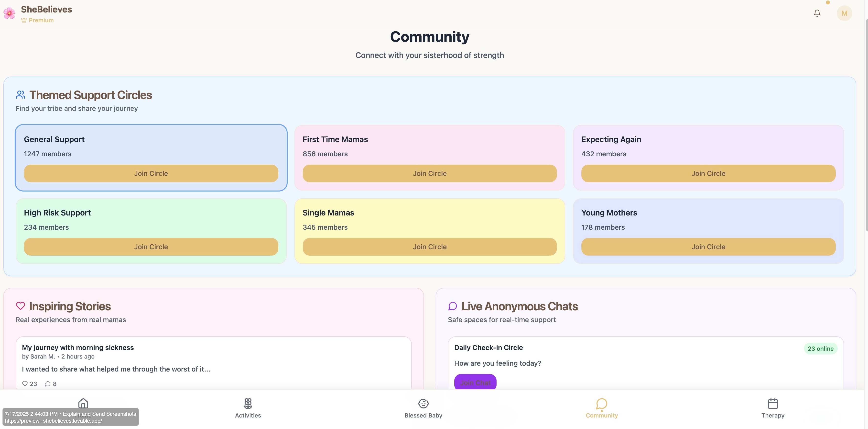Viewport: 868px width, 429px height.
Task: Click the Themed Support Circles people icon
Action: (x=21, y=95)
